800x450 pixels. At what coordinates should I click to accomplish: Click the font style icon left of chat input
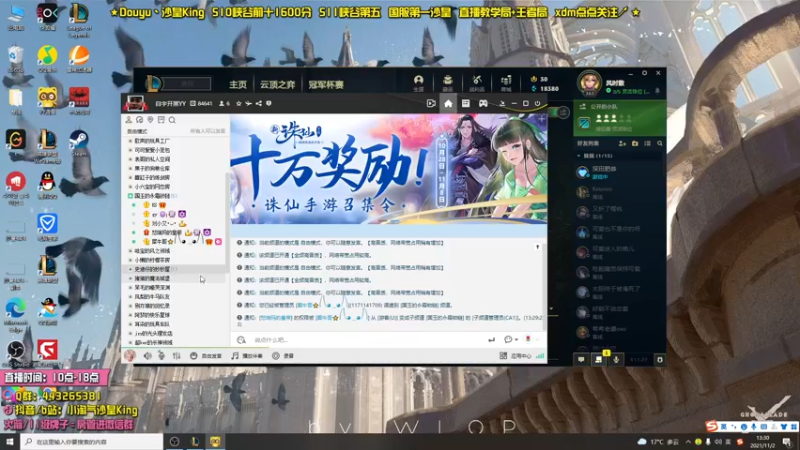[241, 340]
